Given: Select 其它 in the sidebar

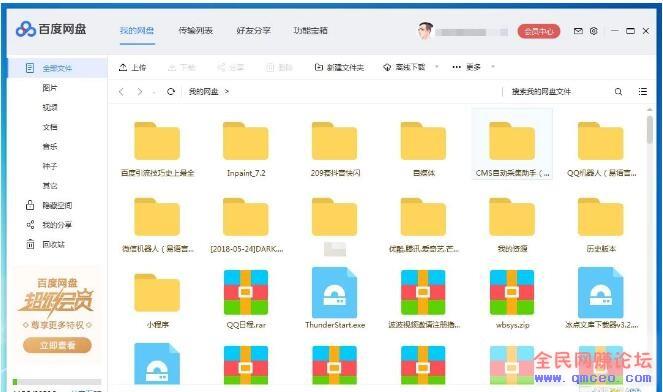Looking at the screenshot, I should tap(50, 185).
